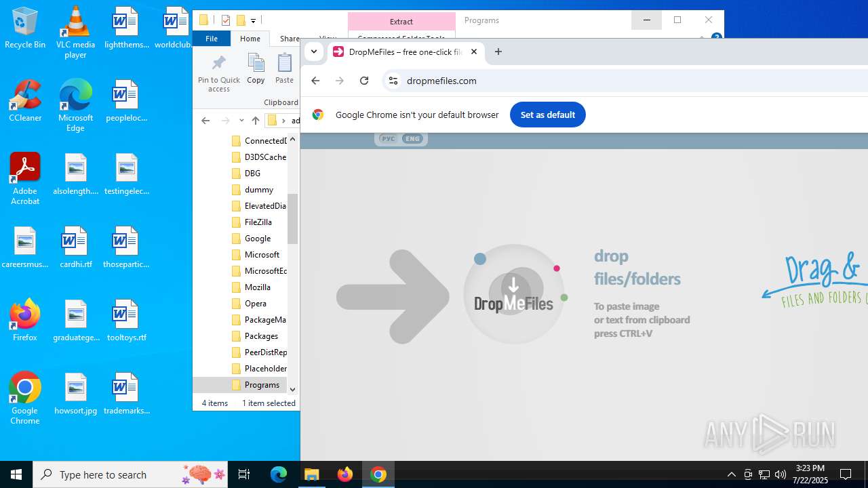Open Google Chrome desktop shortcut
The image size is (868, 488).
click(25, 399)
